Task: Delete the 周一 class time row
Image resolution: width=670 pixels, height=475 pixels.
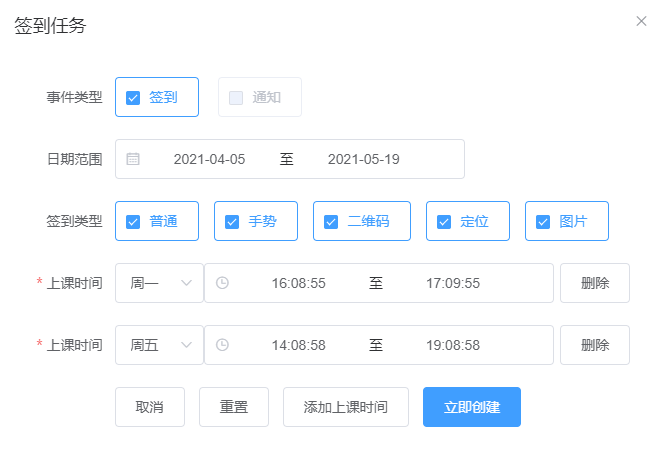Action: tap(595, 283)
